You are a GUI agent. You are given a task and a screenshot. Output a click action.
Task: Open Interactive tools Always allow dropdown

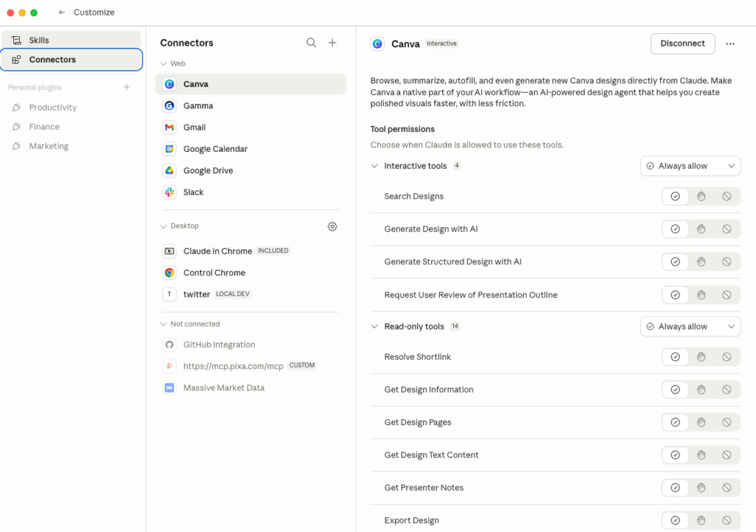coord(690,166)
